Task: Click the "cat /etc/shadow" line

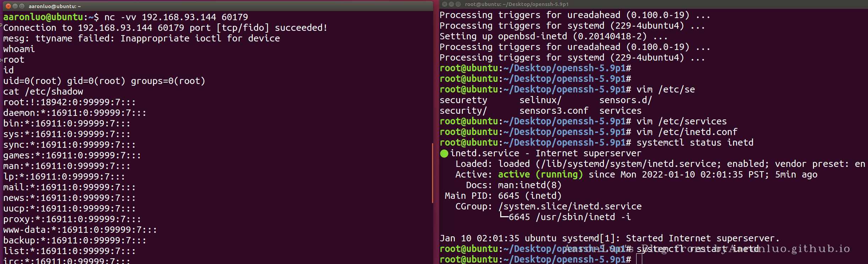Action: (43, 92)
